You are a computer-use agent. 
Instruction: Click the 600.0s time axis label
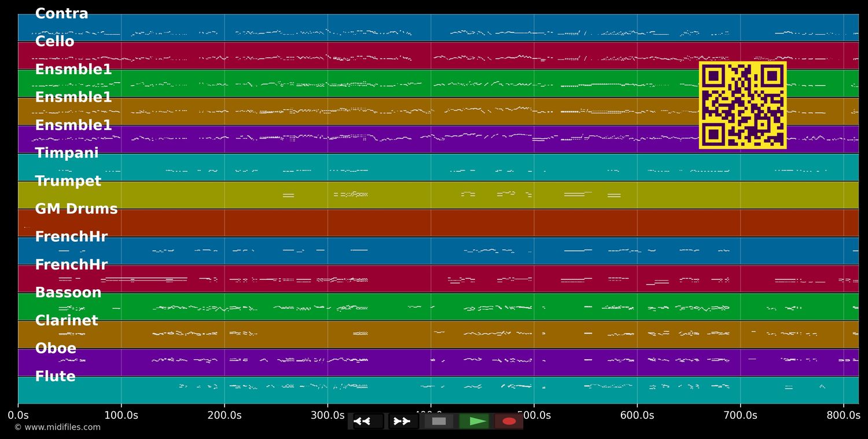[637, 415]
